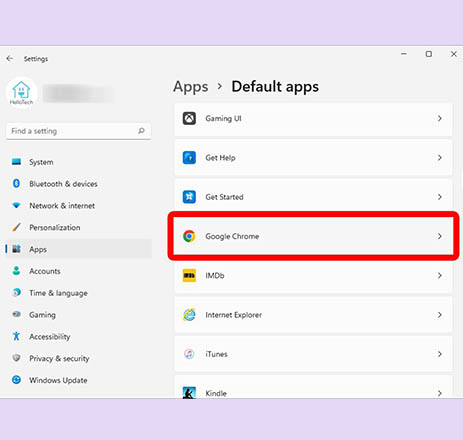
Task: Click the iTunes app icon
Action: (189, 354)
